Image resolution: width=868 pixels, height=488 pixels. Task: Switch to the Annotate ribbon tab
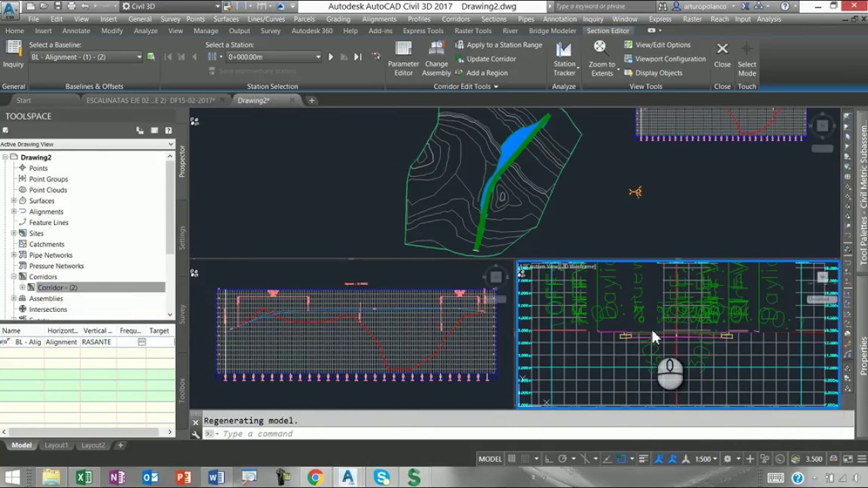76,31
